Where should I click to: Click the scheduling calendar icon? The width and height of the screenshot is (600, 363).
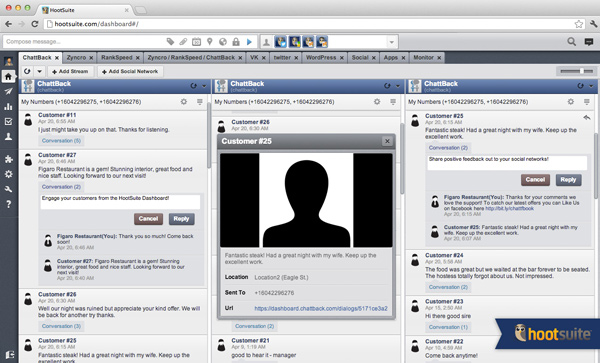[196, 42]
